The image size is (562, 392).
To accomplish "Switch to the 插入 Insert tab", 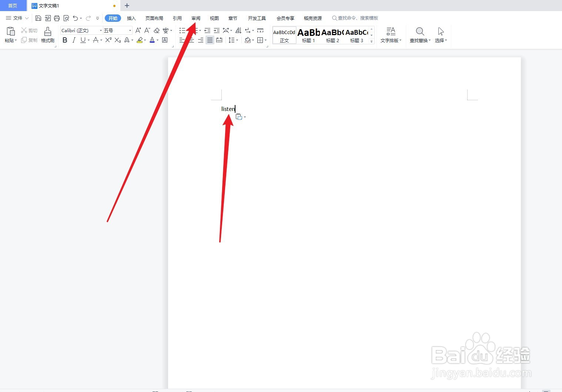I will click(x=131, y=18).
